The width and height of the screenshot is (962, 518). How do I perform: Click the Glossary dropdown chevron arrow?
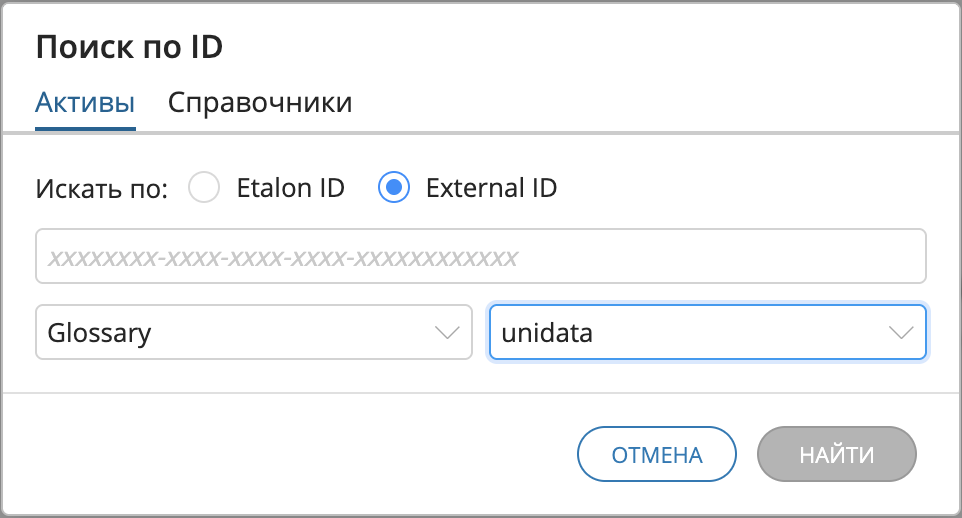[447, 333]
